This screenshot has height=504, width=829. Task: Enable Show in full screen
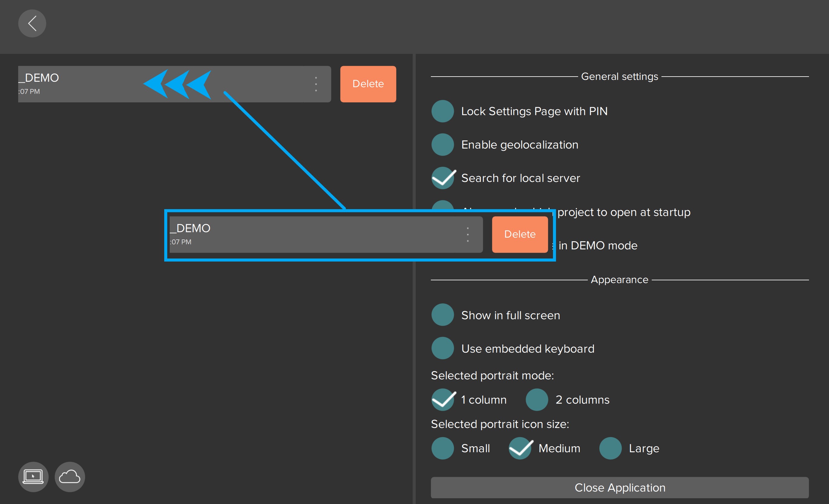(442, 315)
